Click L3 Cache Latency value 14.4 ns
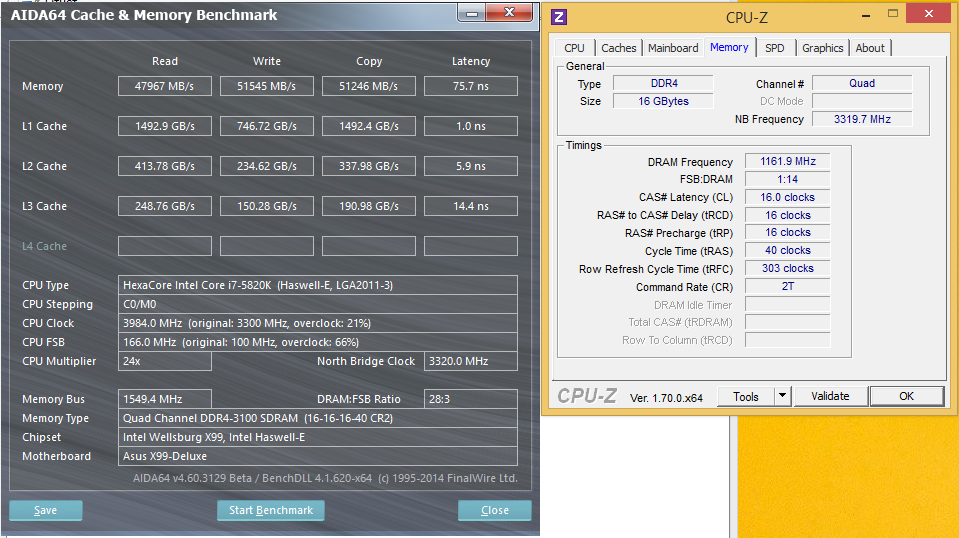Image resolution: width=959 pixels, height=538 pixels. tap(471, 206)
